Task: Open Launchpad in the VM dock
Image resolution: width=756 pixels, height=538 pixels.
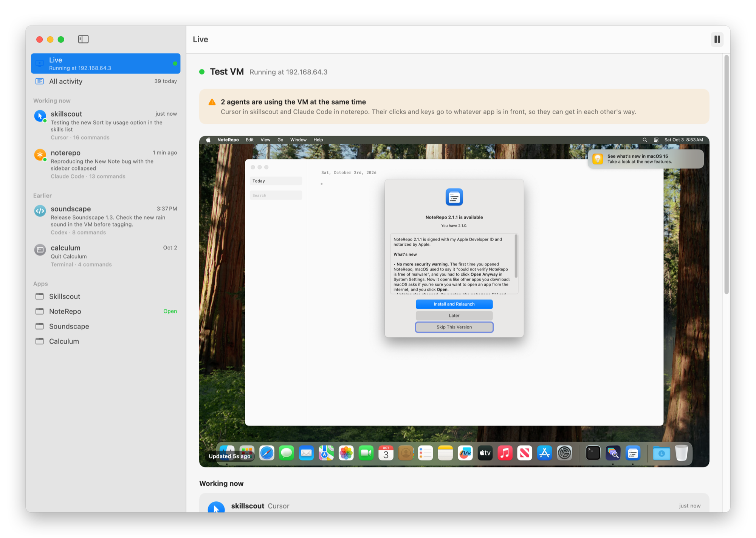Action: (x=246, y=453)
